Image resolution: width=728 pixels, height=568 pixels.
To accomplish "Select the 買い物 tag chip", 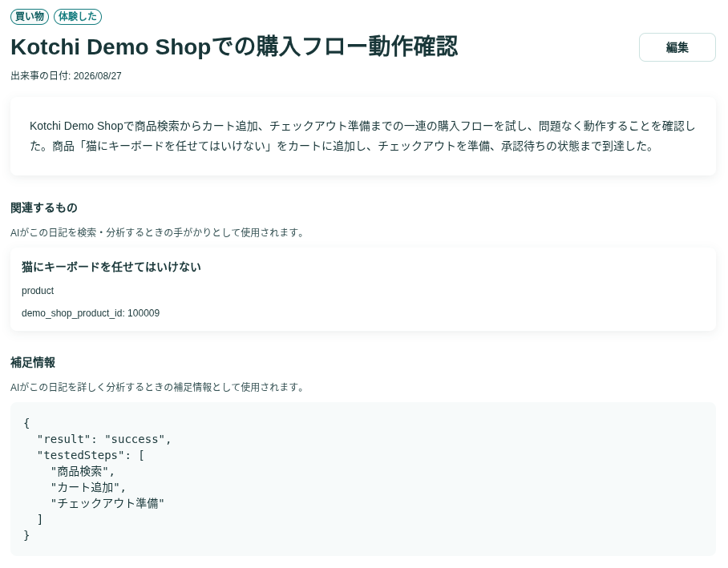I will [30, 16].
